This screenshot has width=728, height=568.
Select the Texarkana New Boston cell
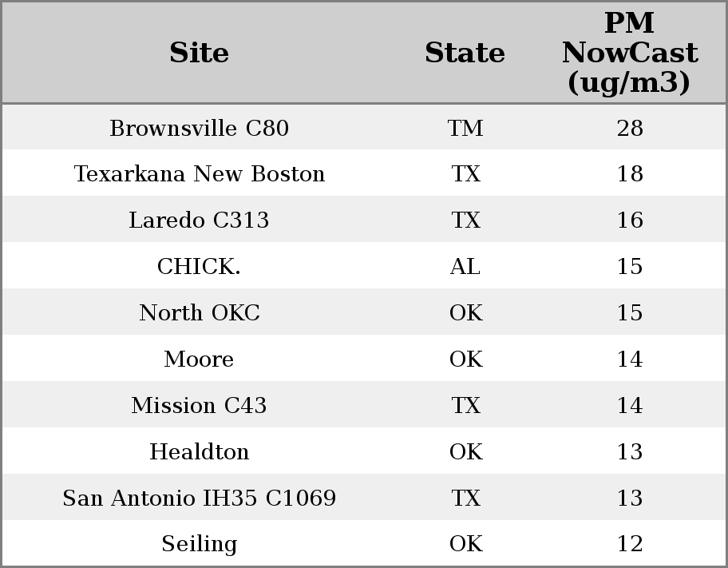click(x=199, y=174)
